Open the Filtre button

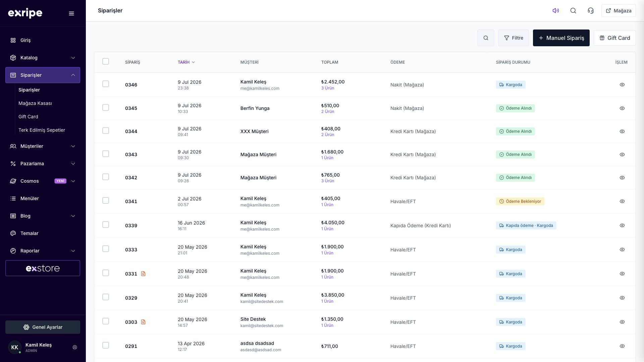coord(514,38)
